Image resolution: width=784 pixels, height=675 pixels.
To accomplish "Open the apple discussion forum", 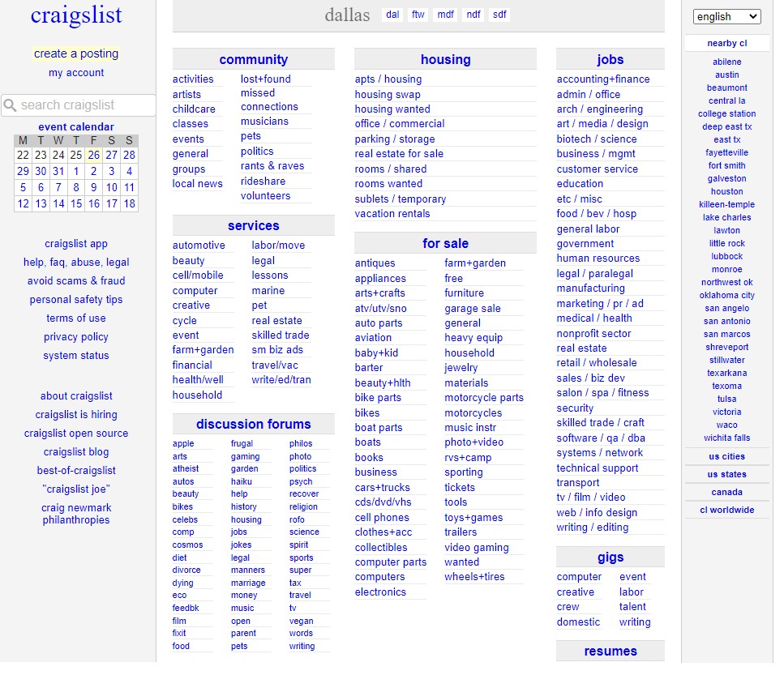I will point(183,443).
